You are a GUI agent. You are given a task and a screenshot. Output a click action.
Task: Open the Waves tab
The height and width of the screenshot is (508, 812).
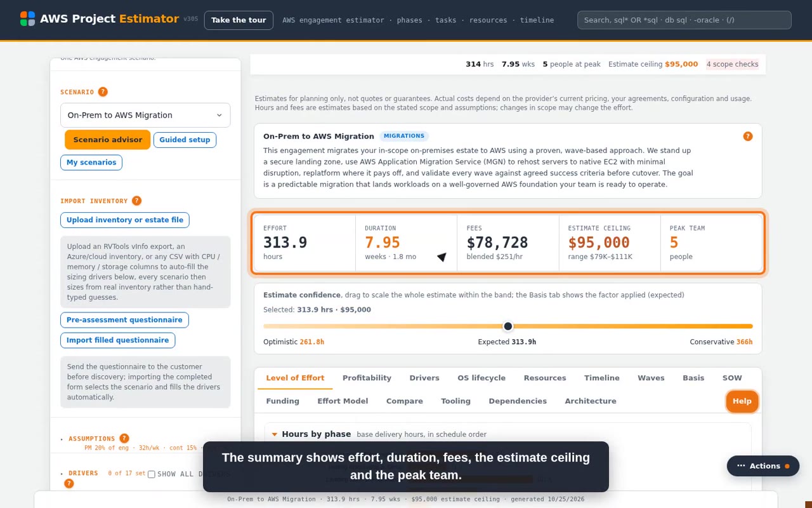[x=651, y=378]
